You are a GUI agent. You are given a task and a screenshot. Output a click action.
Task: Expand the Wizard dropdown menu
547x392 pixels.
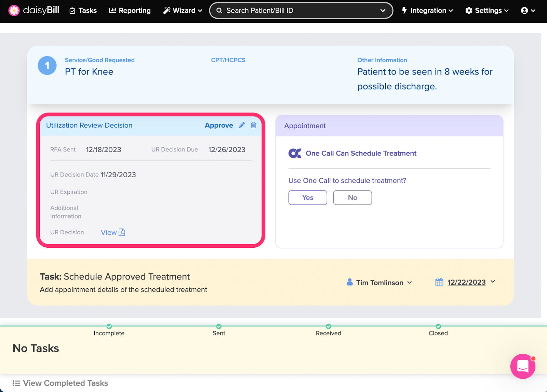click(x=183, y=11)
